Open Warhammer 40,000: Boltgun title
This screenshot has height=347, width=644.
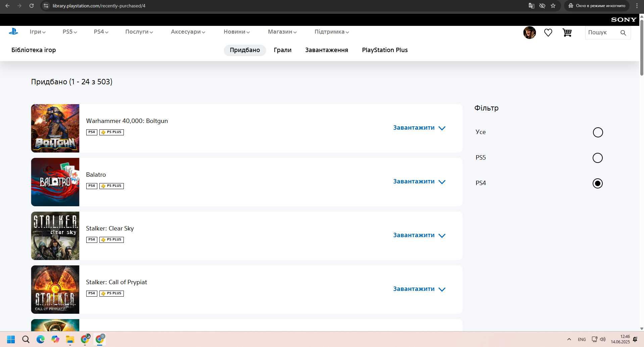coord(127,121)
